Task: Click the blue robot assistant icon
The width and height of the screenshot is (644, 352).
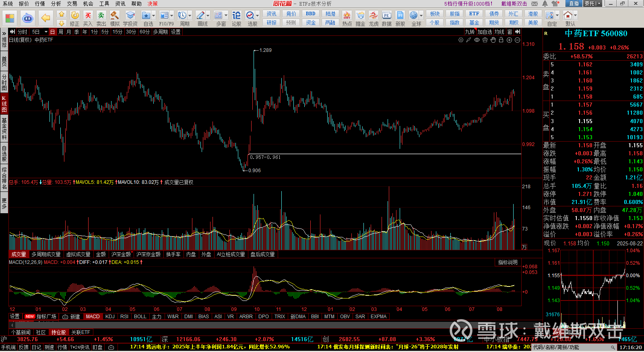Action: point(27,18)
